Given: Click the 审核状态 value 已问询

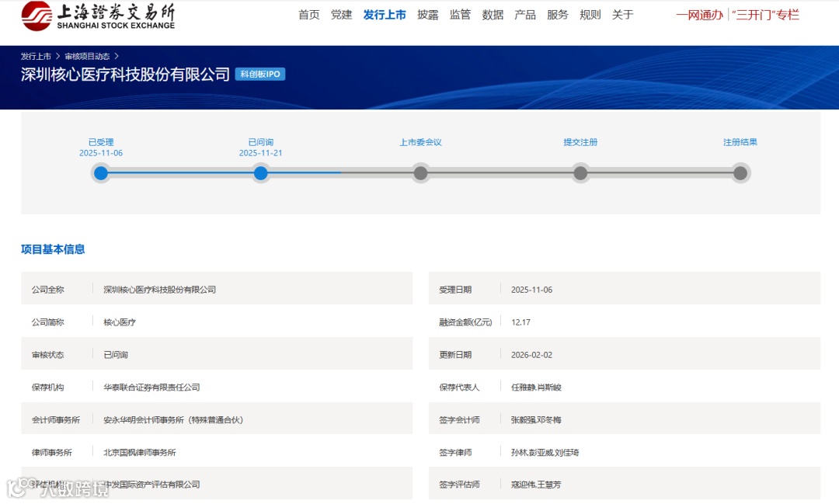Looking at the screenshot, I should [116, 355].
